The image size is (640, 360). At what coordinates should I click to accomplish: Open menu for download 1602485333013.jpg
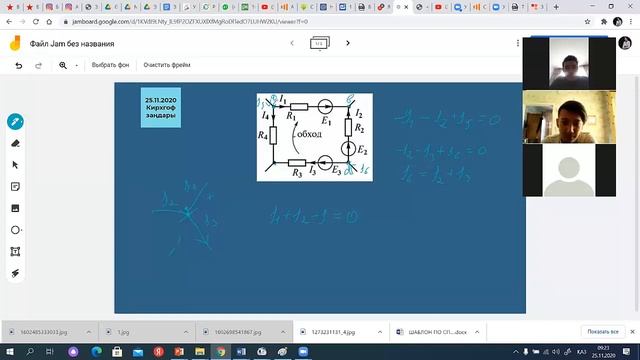89,332
